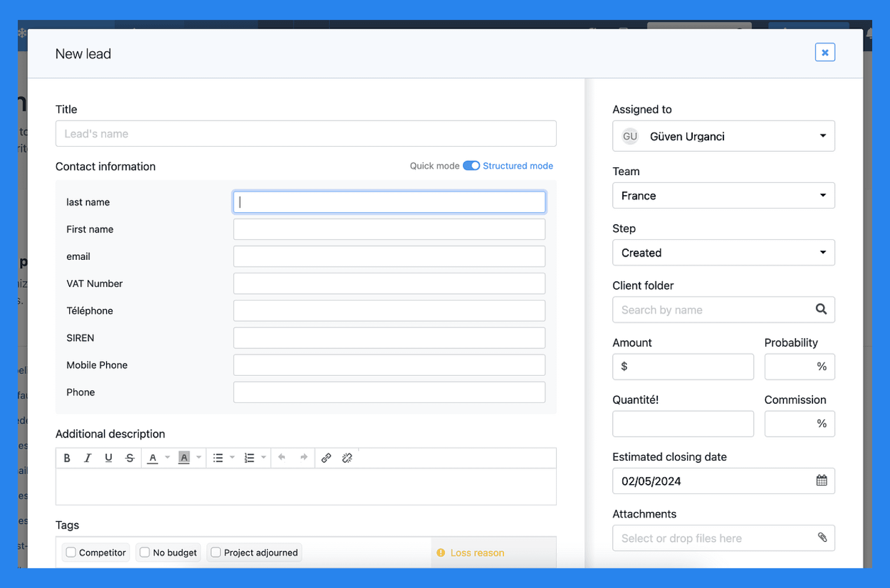Open bulleted list style dropdown
Screen dimensions: 890x588
pyautogui.click(x=232, y=457)
